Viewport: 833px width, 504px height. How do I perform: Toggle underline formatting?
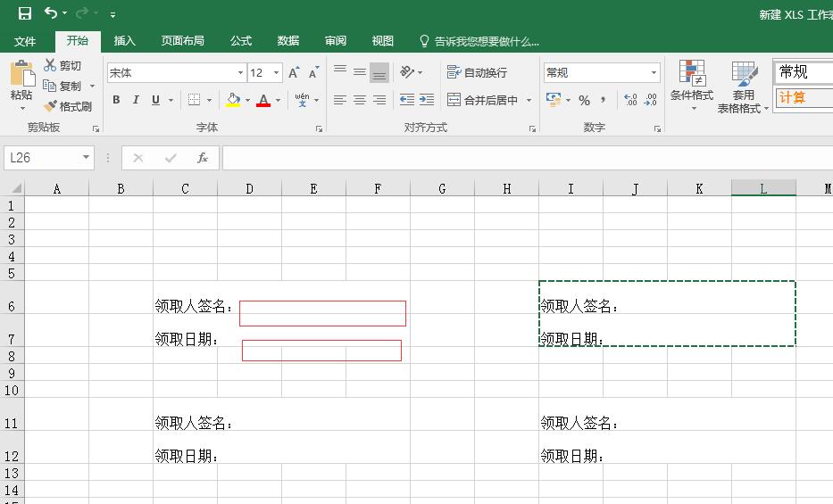pos(155,100)
